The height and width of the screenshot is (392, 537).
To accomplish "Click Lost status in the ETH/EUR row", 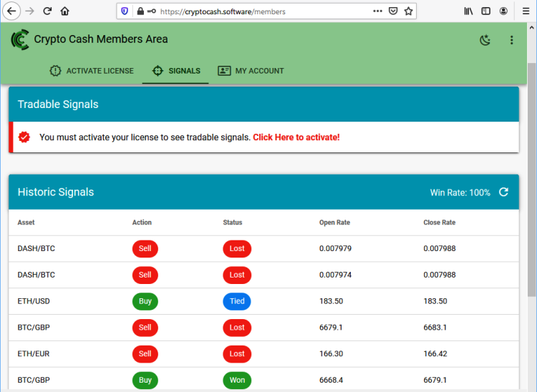I will tap(237, 354).
